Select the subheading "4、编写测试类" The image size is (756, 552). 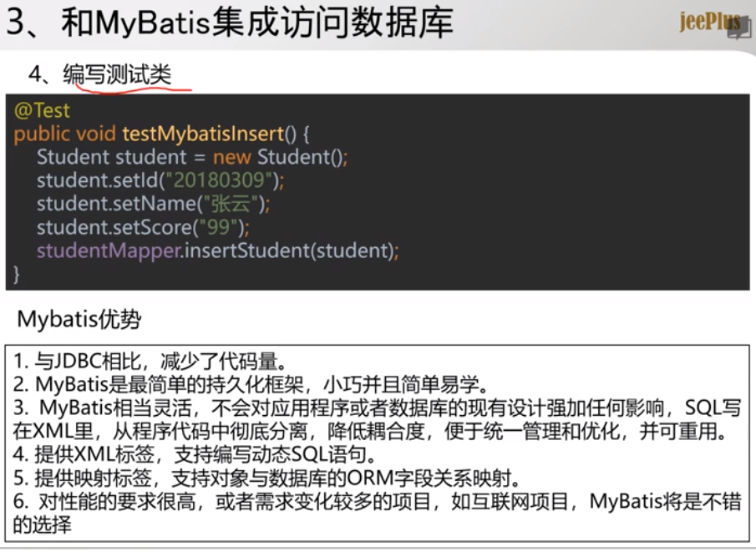(x=99, y=74)
